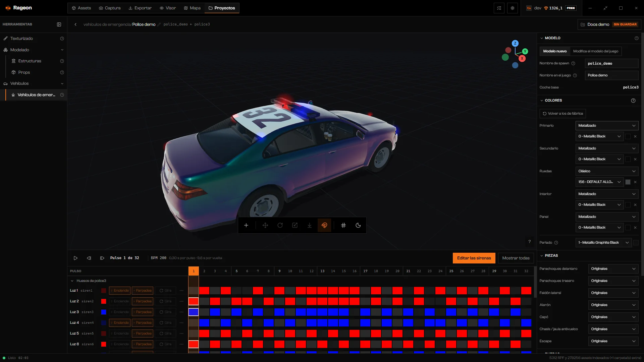Click the Ruedas gray color swatch
The width and height of the screenshot is (644, 362).
[x=628, y=182]
